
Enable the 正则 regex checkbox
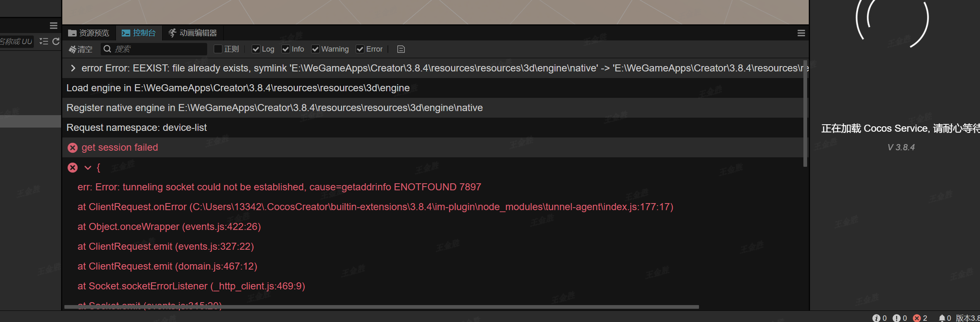218,49
